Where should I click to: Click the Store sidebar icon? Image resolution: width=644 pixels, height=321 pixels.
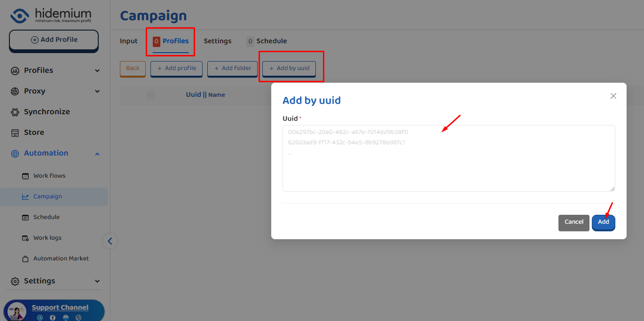(x=15, y=133)
